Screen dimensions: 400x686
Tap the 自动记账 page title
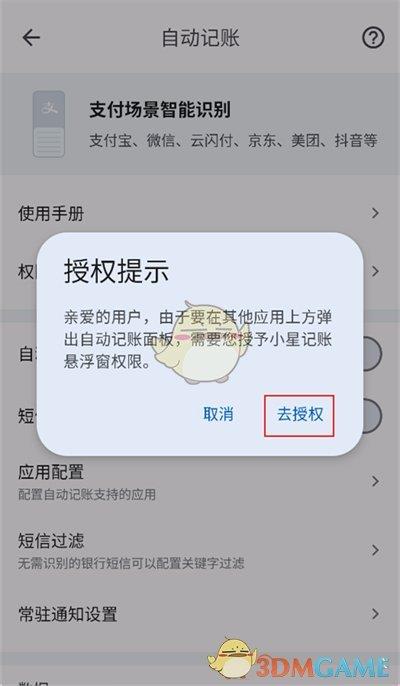click(x=200, y=38)
